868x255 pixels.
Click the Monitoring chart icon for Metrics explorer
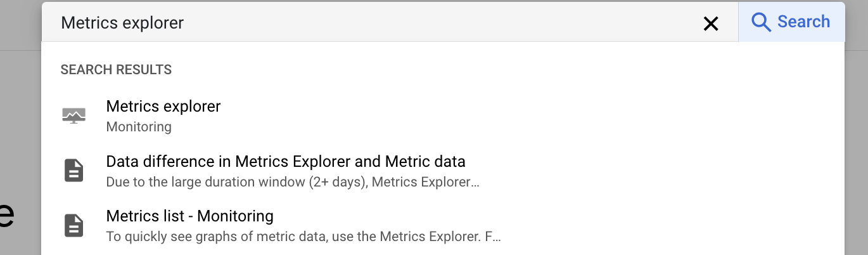coord(73,115)
